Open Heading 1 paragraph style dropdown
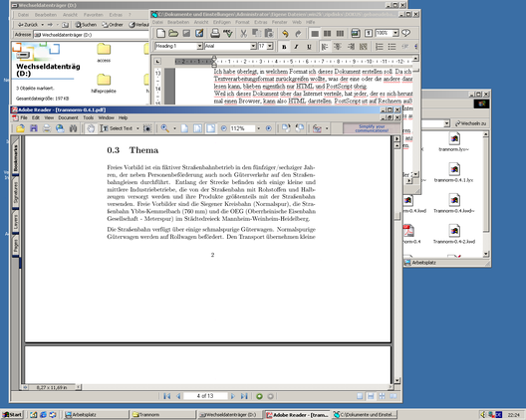 [x=200, y=46]
